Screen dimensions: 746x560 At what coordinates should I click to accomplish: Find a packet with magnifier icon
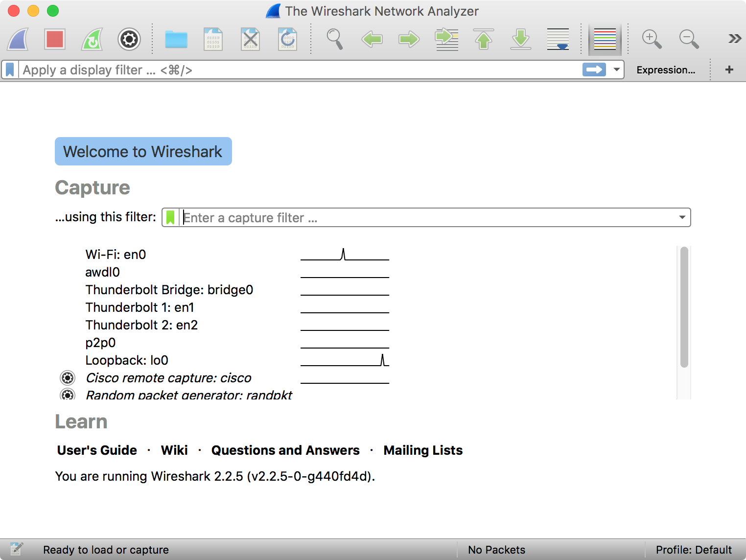pos(335,39)
